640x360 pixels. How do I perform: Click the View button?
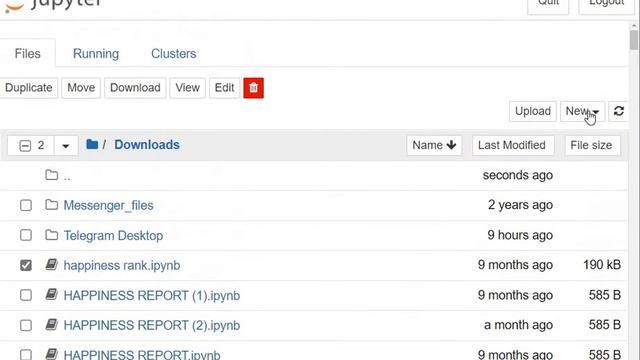coord(187,88)
